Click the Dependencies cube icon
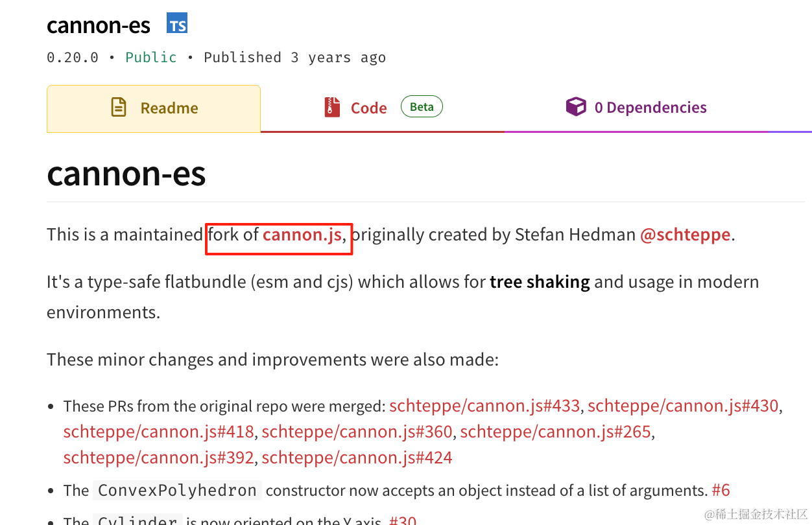 (x=576, y=107)
